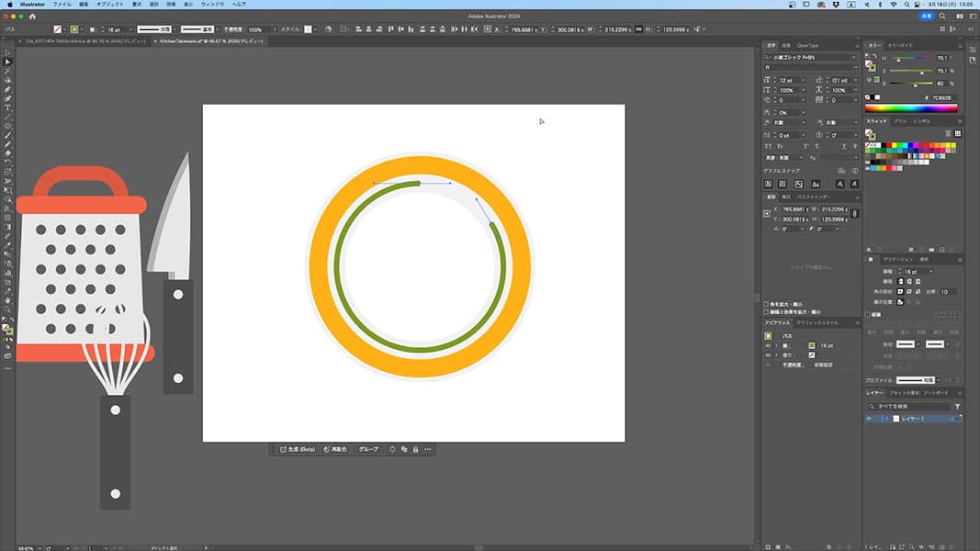980x551 pixels.
Task: Click the color spectrum bar in Color panel
Action: click(x=911, y=108)
